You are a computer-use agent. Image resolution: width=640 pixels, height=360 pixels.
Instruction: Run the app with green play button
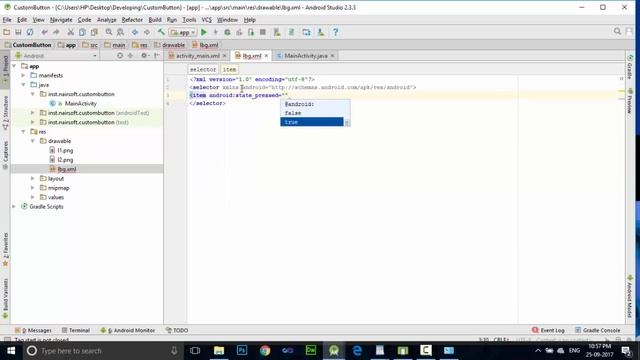[204, 32]
